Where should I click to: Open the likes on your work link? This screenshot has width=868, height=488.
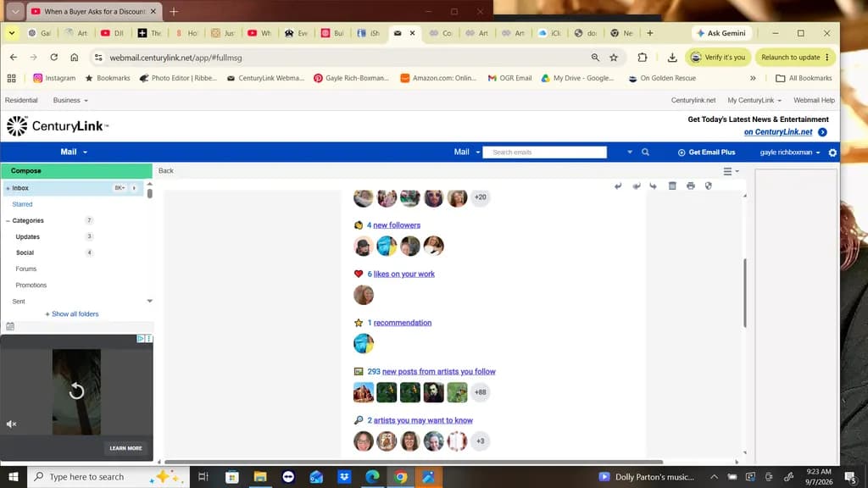403,274
